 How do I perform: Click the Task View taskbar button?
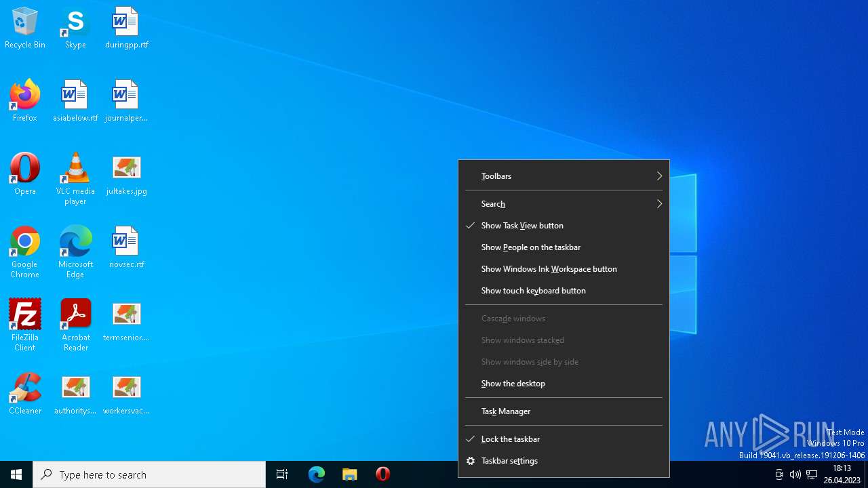click(282, 474)
